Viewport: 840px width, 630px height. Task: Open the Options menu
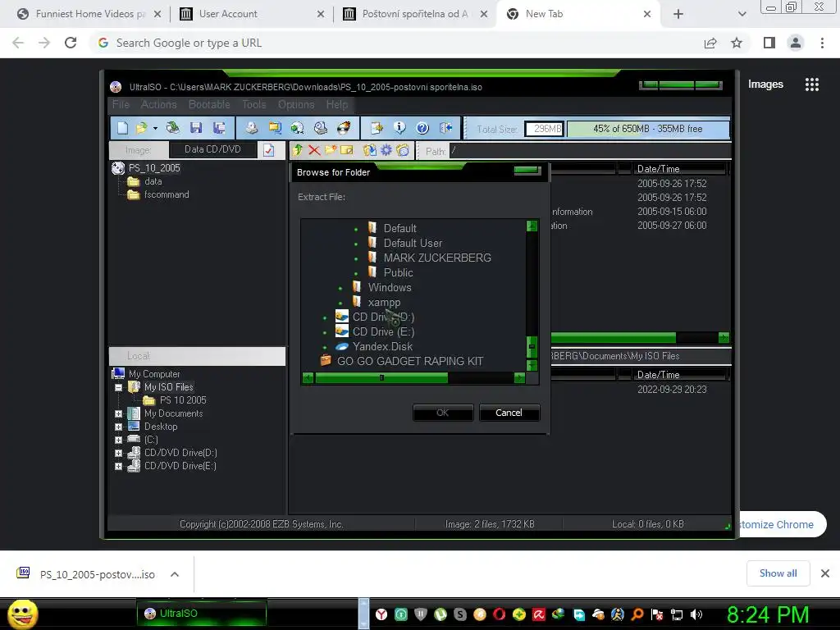tap(295, 104)
